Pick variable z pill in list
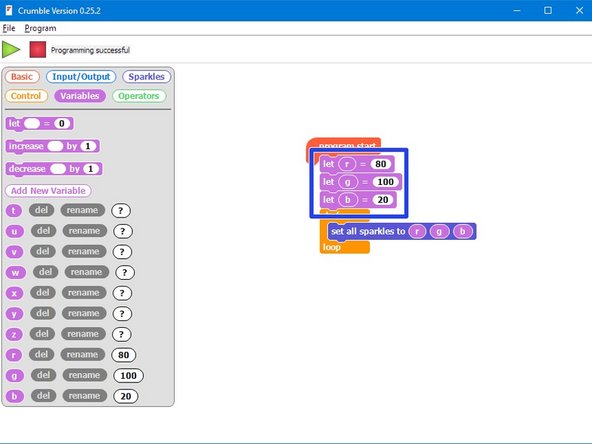 pyautogui.click(x=14, y=334)
